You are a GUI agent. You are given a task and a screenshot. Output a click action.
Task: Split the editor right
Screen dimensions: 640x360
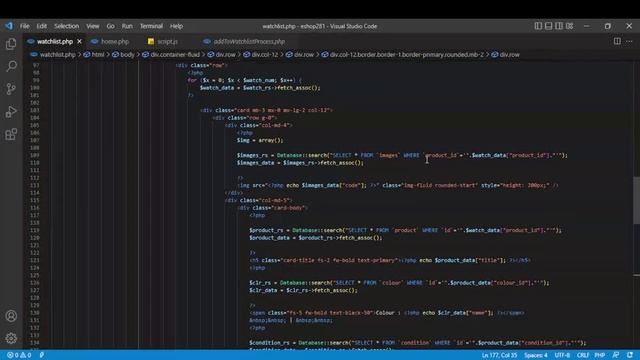(x=617, y=41)
